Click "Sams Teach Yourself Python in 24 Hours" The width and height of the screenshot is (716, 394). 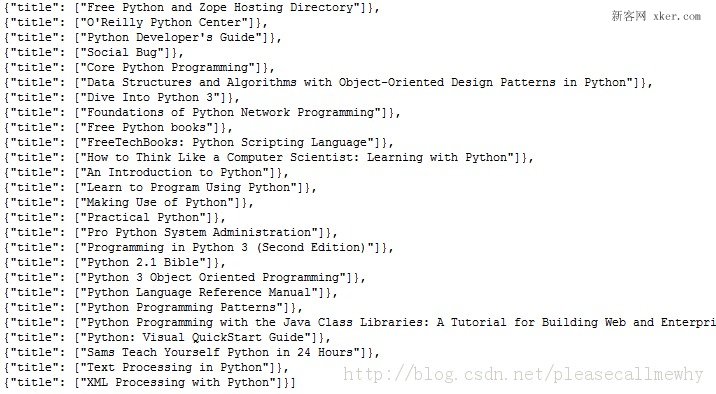pos(192,353)
